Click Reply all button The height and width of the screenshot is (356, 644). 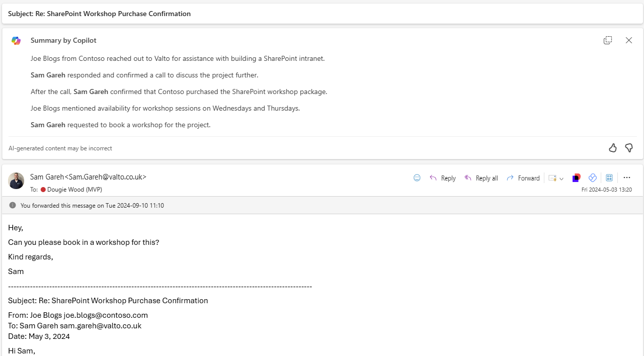[x=481, y=178]
